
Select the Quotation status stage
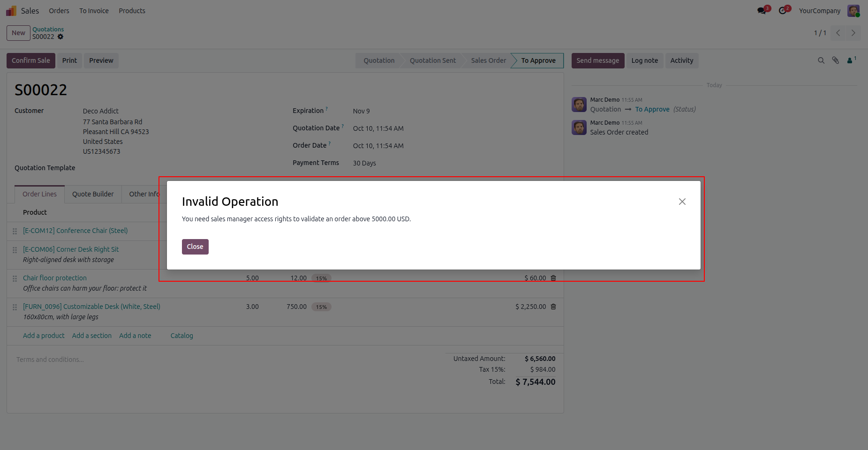click(379, 60)
